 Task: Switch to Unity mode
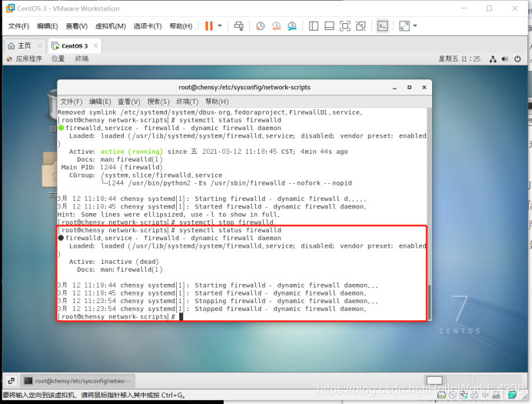pos(361,26)
